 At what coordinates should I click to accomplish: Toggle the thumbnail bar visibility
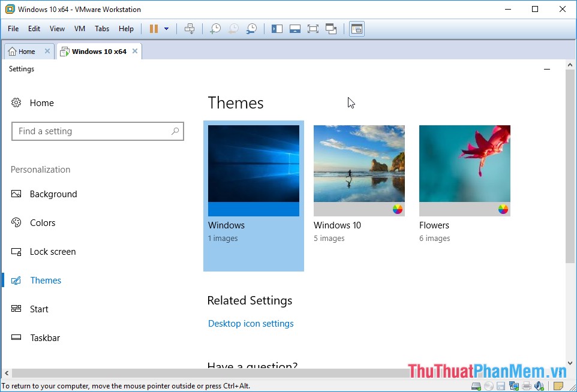(294, 28)
